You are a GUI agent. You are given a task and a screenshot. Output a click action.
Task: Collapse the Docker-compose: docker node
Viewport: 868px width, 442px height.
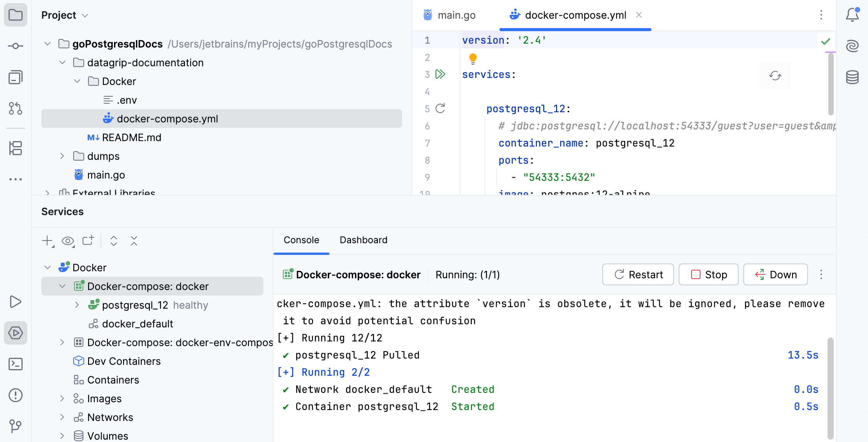coord(63,286)
